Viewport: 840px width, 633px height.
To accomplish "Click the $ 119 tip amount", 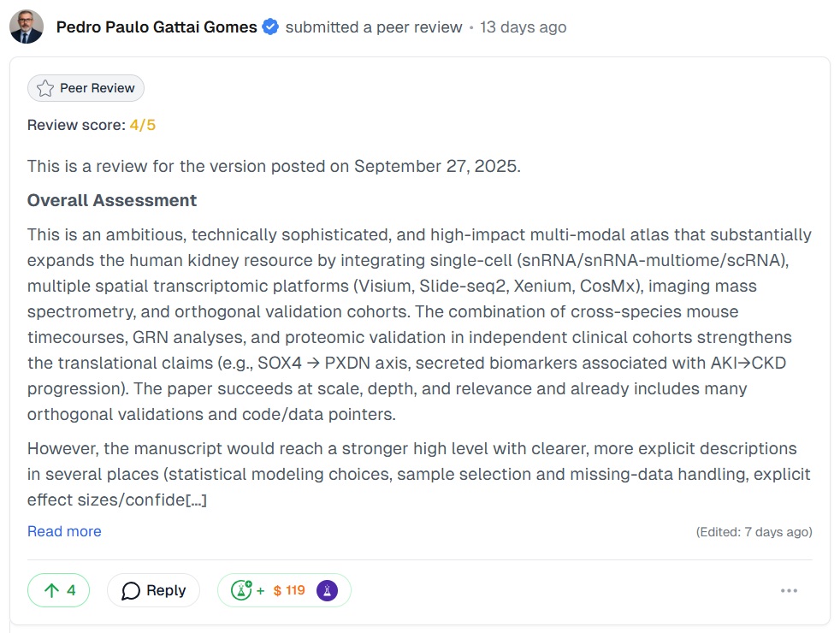I will coord(291,589).
